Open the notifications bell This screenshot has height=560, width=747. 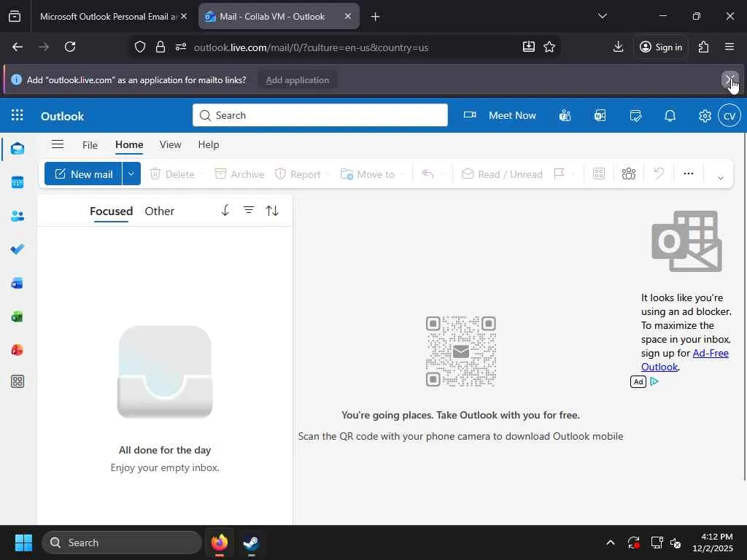pos(670,115)
